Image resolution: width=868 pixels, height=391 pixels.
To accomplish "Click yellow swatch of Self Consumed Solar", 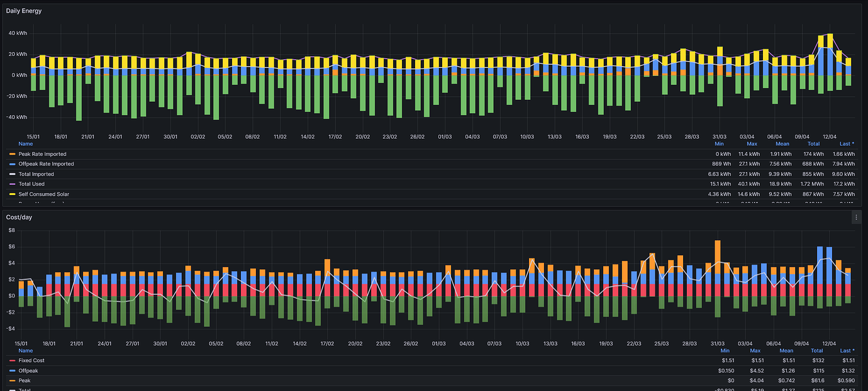I will coord(12,194).
